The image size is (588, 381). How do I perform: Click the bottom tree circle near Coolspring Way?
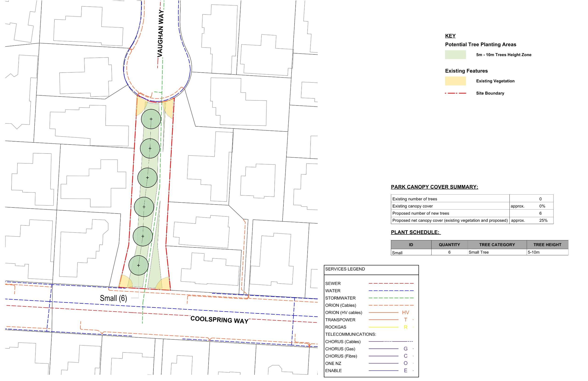pos(138,265)
